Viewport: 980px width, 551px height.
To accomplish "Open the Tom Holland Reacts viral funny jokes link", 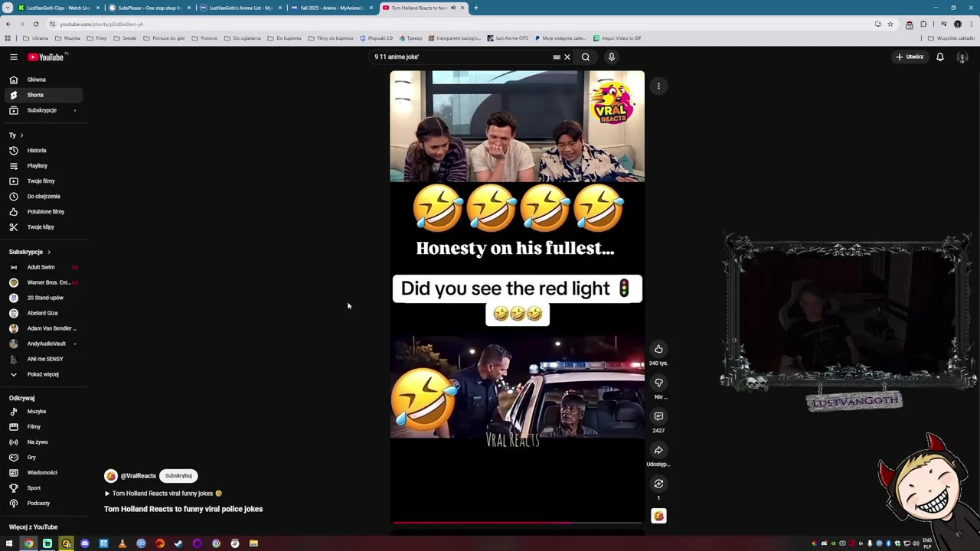I will point(163,494).
